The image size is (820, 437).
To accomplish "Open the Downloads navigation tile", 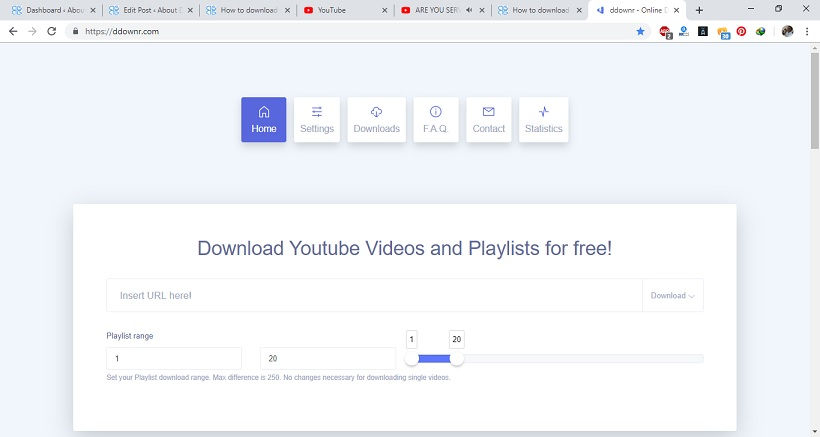I will click(377, 120).
